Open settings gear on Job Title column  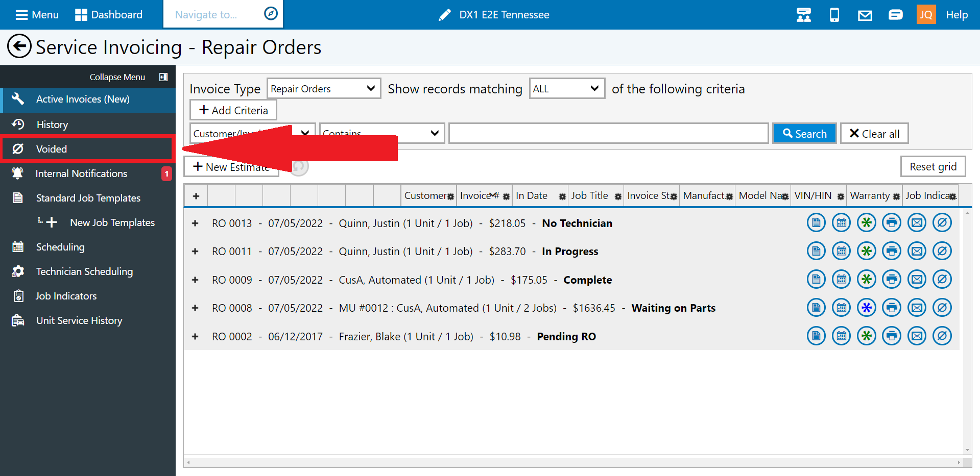pyautogui.click(x=618, y=197)
